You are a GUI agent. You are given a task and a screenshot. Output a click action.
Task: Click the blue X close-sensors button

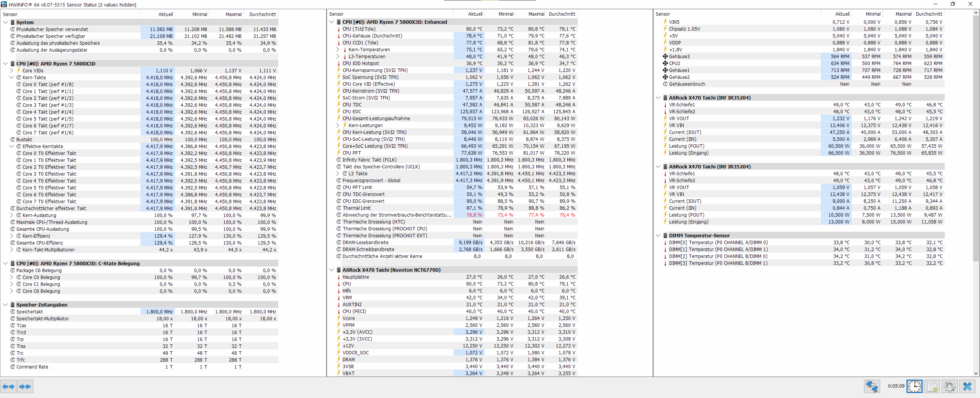tap(967, 387)
